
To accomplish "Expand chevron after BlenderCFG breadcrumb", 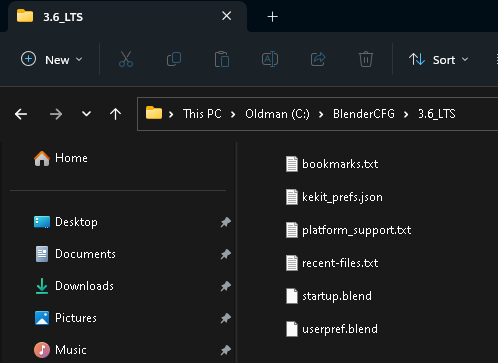I will pos(406,115).
